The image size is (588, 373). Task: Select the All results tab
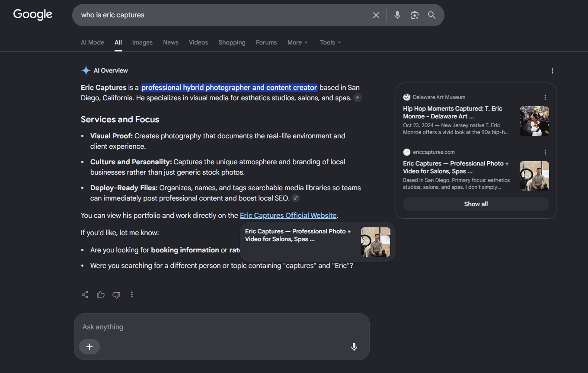coord(118,42)
